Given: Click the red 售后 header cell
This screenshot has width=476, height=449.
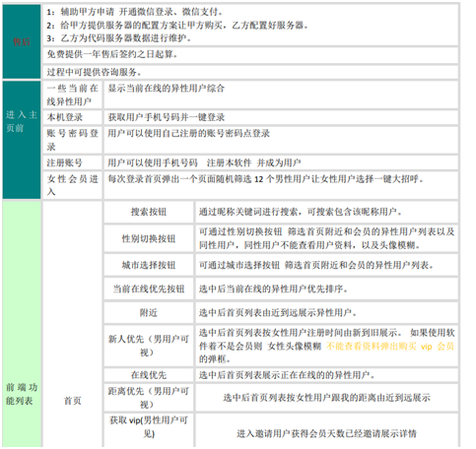Looking at the screenshot, I should [x=22, y=41].
